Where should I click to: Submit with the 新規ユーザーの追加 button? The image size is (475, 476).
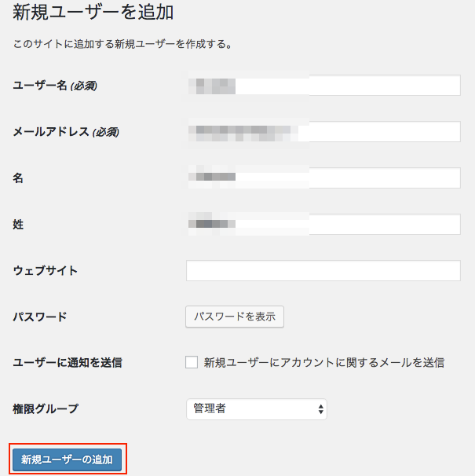(67, 460)
